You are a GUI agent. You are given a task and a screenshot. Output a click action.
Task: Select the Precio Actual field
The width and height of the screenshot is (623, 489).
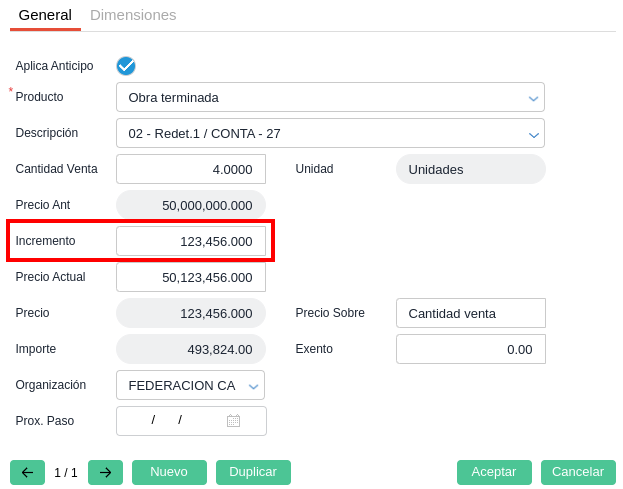[191, 277]
